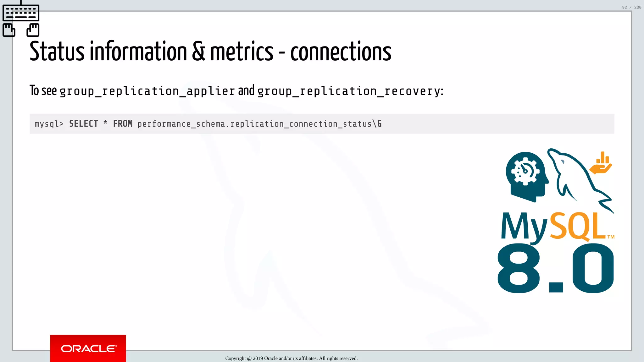This screenshot has height=362, width=644.
Task: Click the orange hand holding bars icon
Action: (601, 163)
